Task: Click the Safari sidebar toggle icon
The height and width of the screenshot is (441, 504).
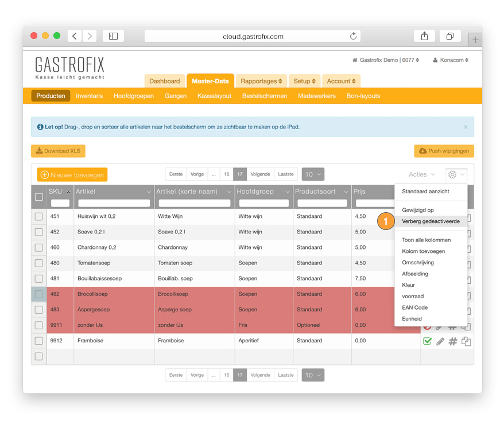Action: pyautogui.click(x=113, y=36)
